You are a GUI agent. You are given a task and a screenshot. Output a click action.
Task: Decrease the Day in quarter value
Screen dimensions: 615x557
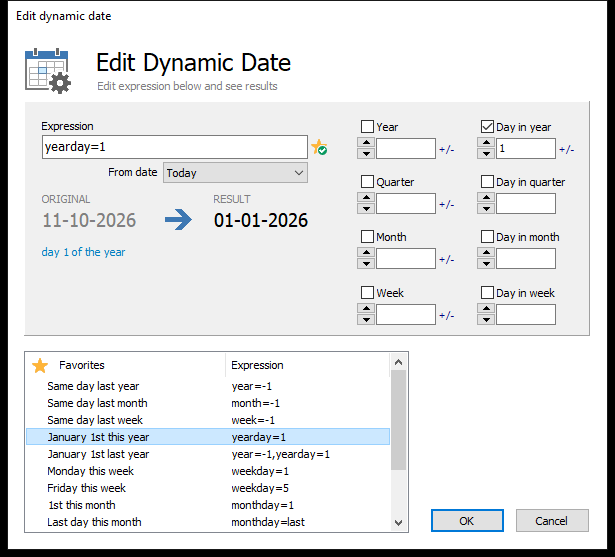(x=486, y=208)
